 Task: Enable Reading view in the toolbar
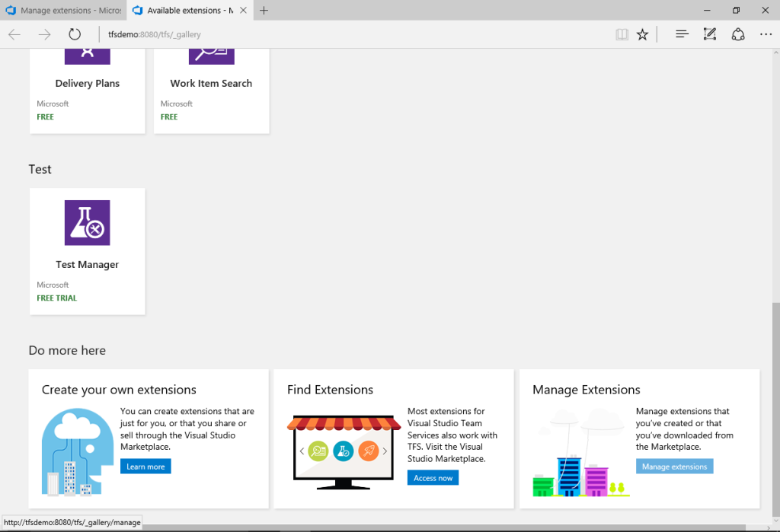(x=622, y=33)
